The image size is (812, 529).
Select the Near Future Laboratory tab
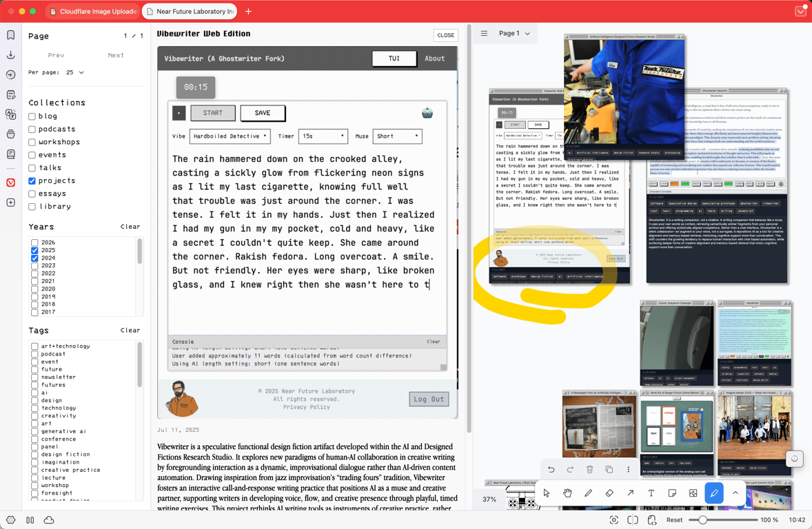click(x=190, y=12)
